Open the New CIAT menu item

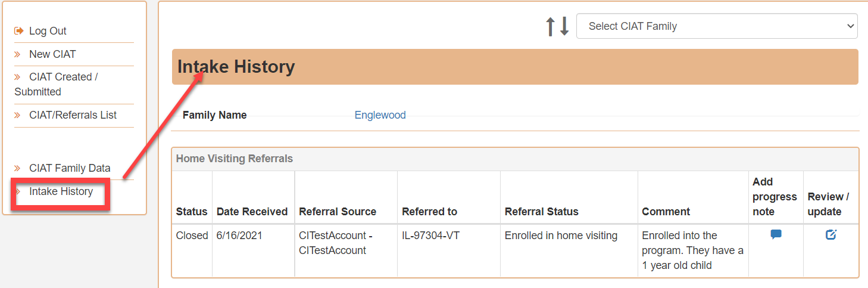(x=52, y=54)
